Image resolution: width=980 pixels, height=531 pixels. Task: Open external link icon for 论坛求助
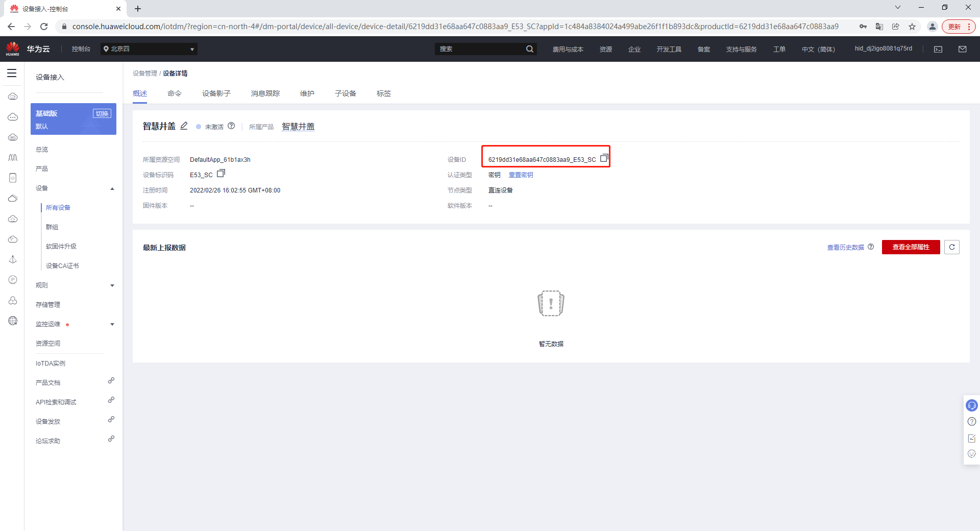(111, 439)
